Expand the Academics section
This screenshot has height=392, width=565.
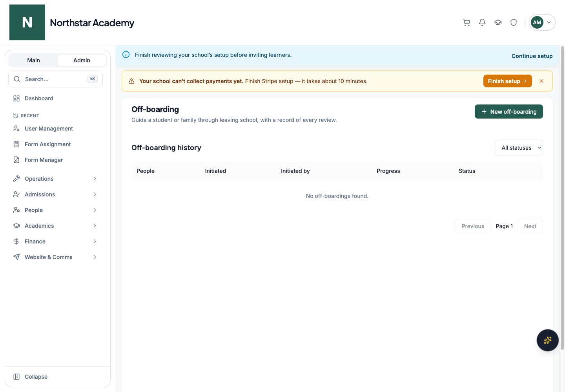pos(55,226)
